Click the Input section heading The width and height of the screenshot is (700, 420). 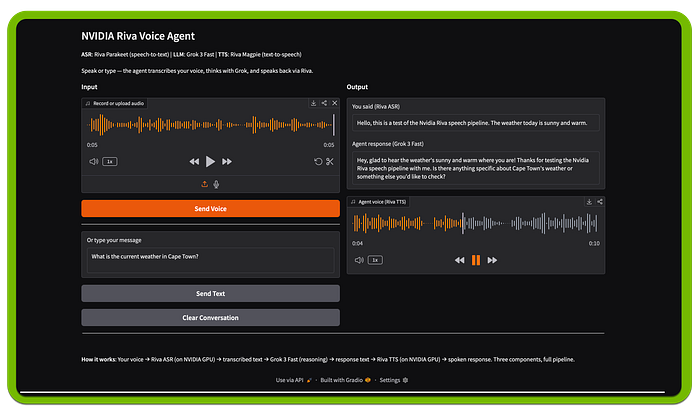[89, 87]
